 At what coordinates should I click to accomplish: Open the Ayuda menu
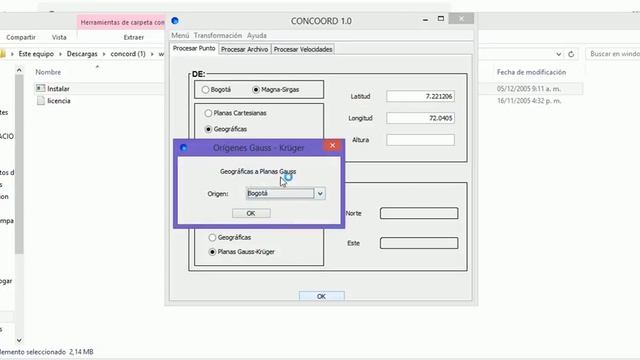(x=257, y=36)
